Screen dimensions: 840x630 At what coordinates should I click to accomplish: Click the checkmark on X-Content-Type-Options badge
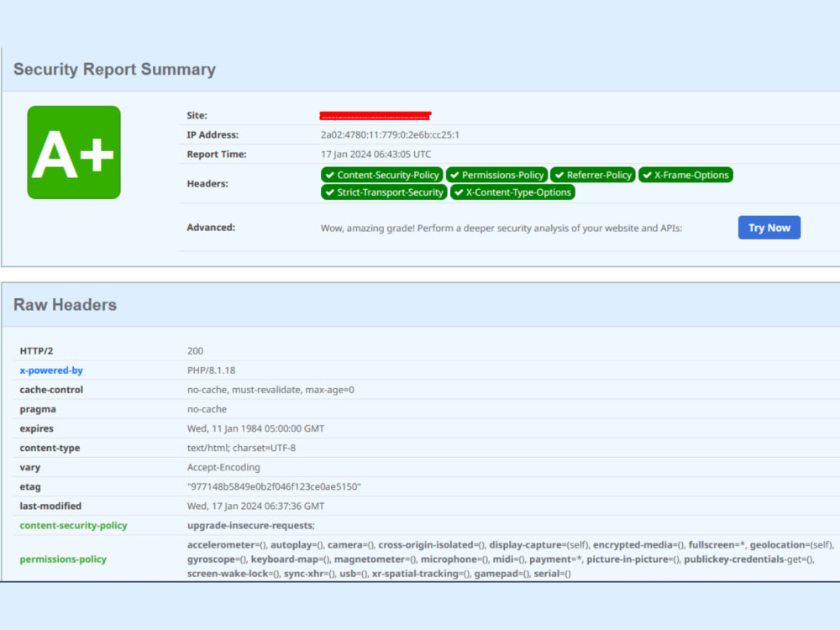pyautogui.click(x=459, y=192)
